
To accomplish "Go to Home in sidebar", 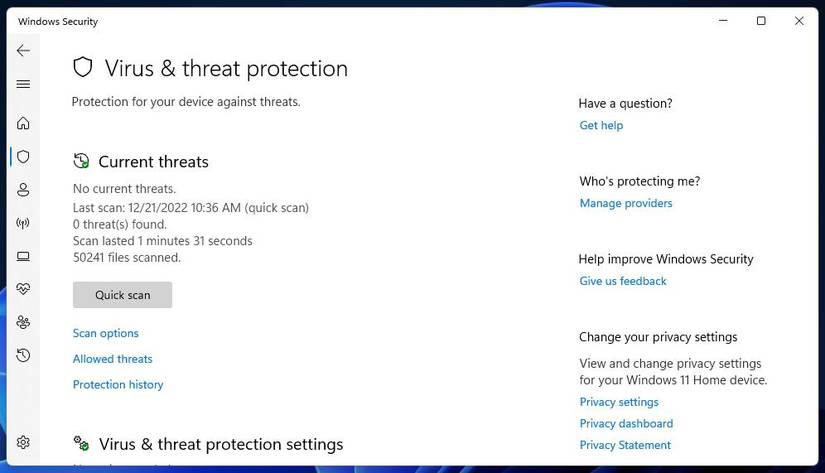I will [x=23, y=124].
